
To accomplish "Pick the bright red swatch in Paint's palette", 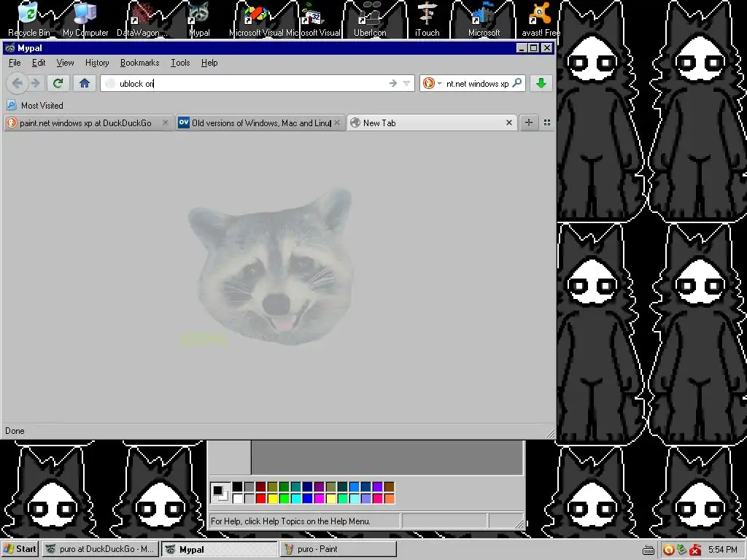I will pyautogui.click(x=260, y=498).
